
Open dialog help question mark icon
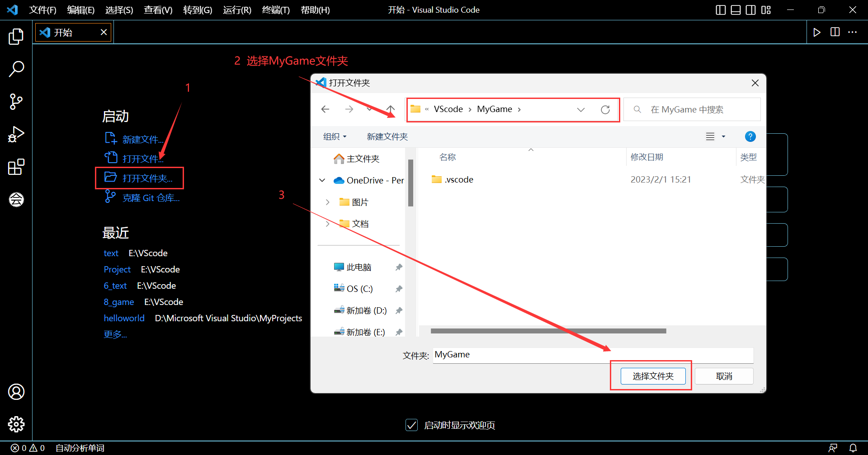[750, 136]
